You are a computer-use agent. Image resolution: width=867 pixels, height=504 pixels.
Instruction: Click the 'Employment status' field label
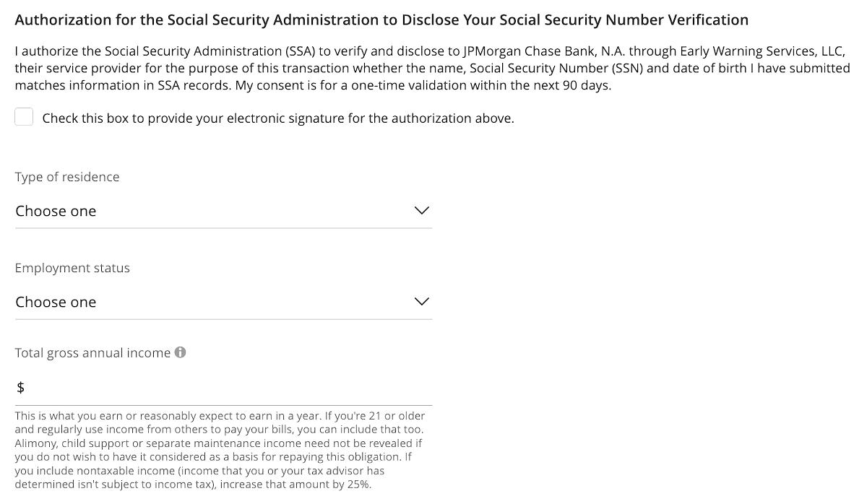72,268
